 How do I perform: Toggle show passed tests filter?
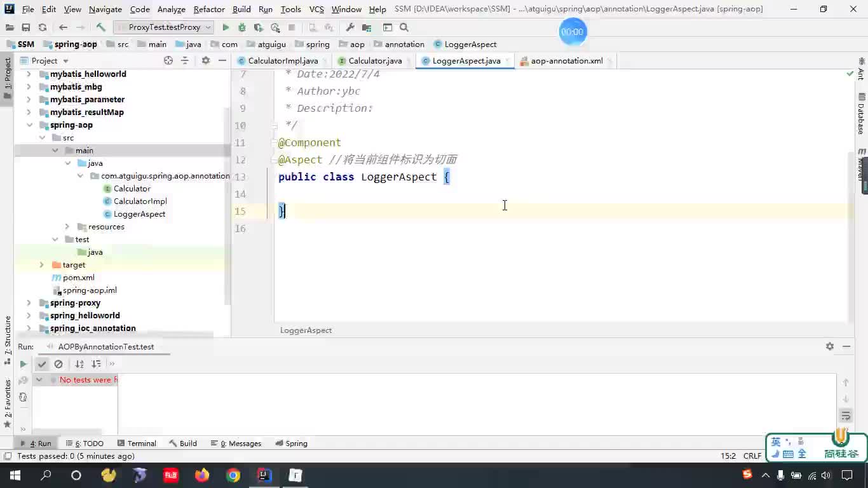coord(42,364)
